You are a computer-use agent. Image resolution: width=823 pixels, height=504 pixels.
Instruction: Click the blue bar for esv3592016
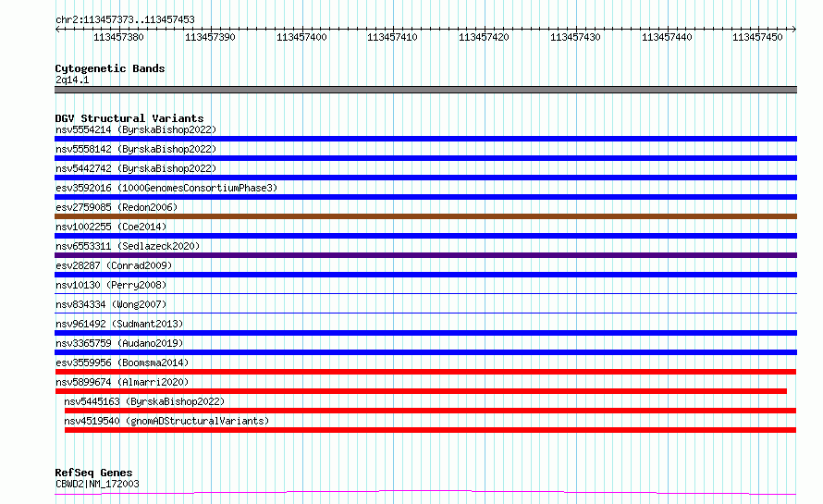tap(425, 197)
